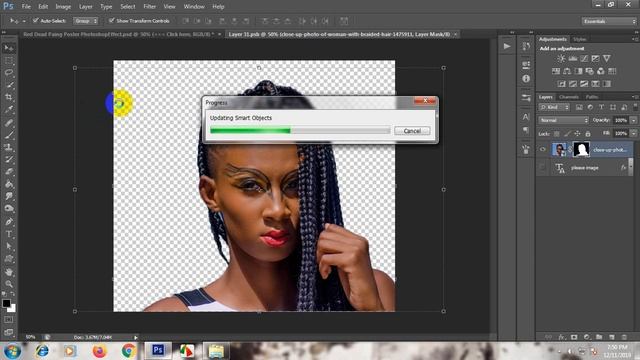Toggle the Auto-Select checkbox
Screen dimensions: 640x360
pyautogui.click(x=36, y=20)
